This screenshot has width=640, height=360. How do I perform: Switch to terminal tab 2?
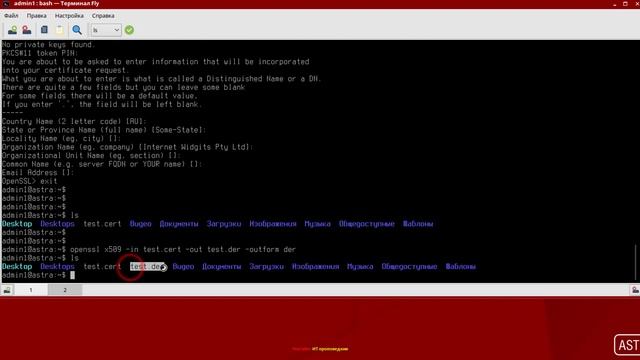tap(65, 290)
